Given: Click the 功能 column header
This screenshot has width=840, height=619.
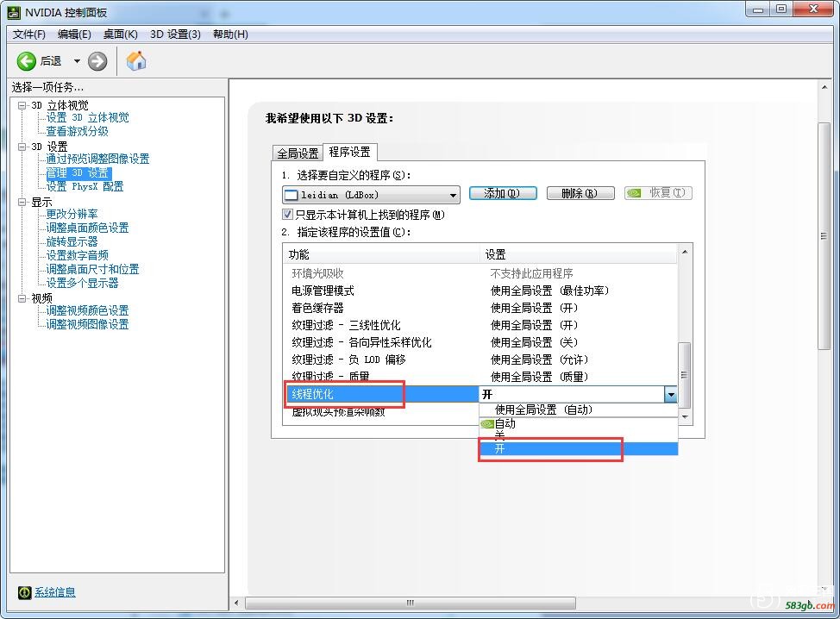Looking at the screenshot, I should pyautogui.click(x=381, y=254).
